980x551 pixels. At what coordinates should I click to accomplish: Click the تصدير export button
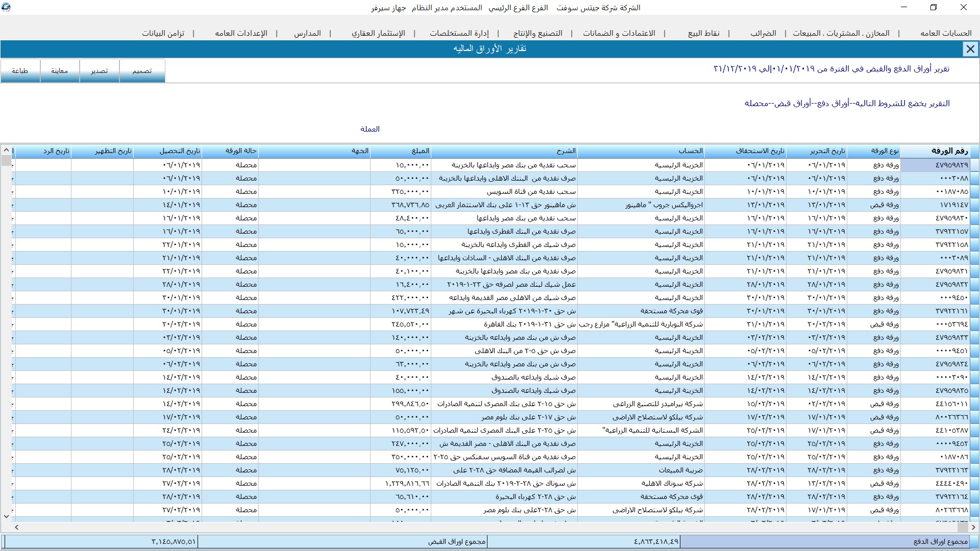point(99,70)
